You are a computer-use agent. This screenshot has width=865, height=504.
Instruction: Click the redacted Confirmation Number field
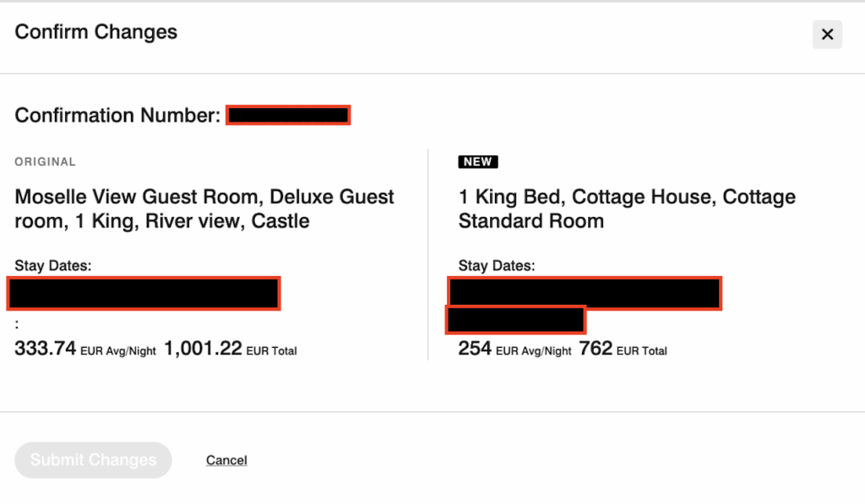coord(288,115)
